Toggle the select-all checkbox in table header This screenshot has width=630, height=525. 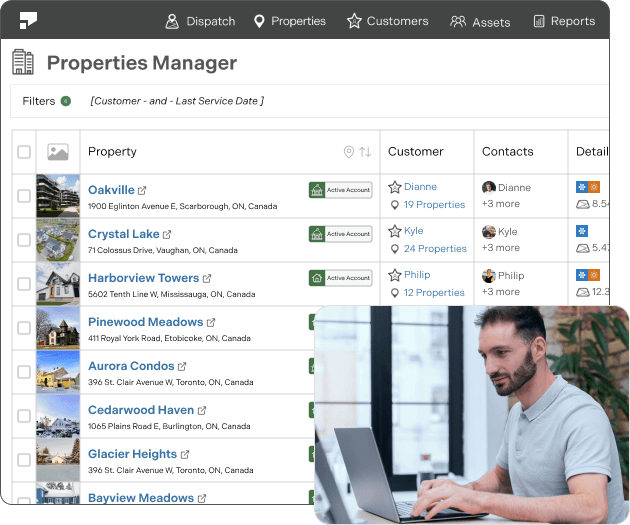(x=24, y=152)
